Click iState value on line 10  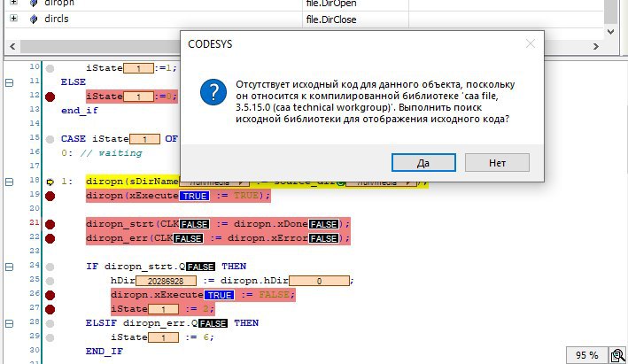click(138, 68)
